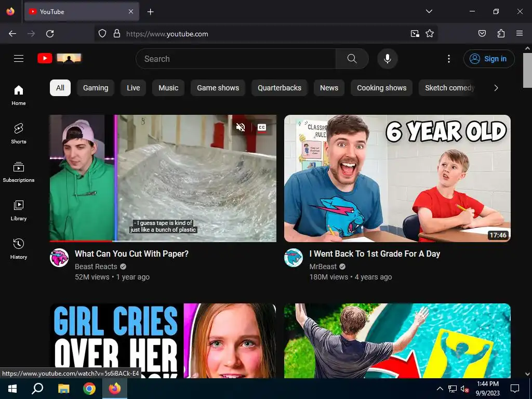Select the Cooking shows chip
This screenshot has height=399, width=532.
pos(382,88)
